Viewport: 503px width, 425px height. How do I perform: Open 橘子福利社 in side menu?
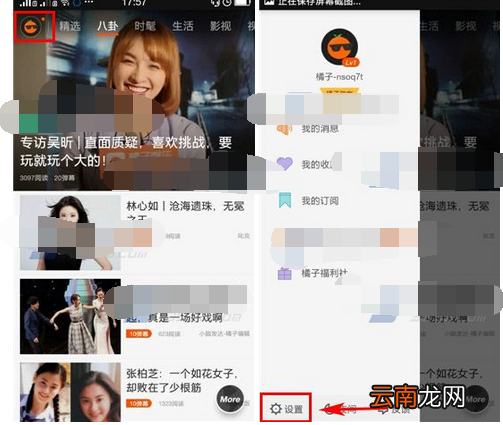coord(324,273)
